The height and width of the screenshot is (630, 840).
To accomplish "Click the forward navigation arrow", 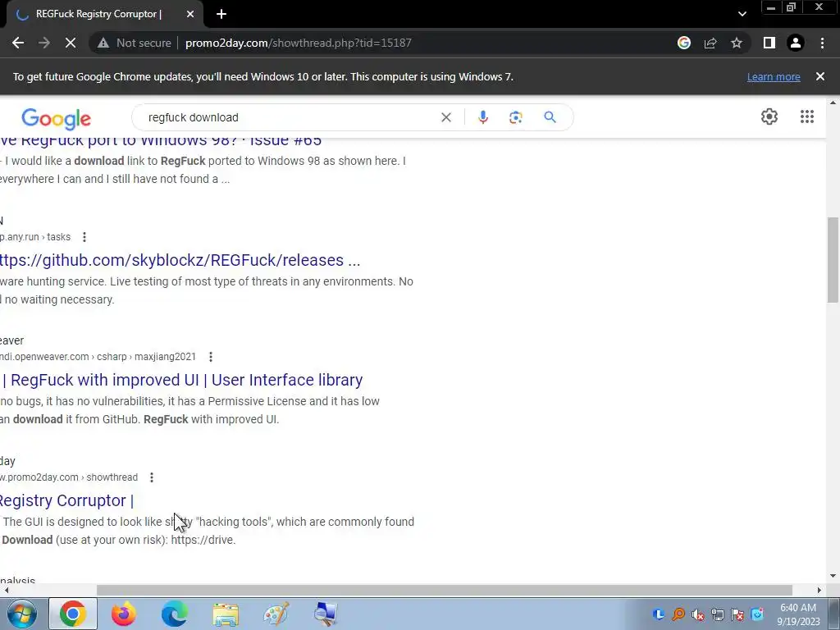I will (x=44, y=43).
